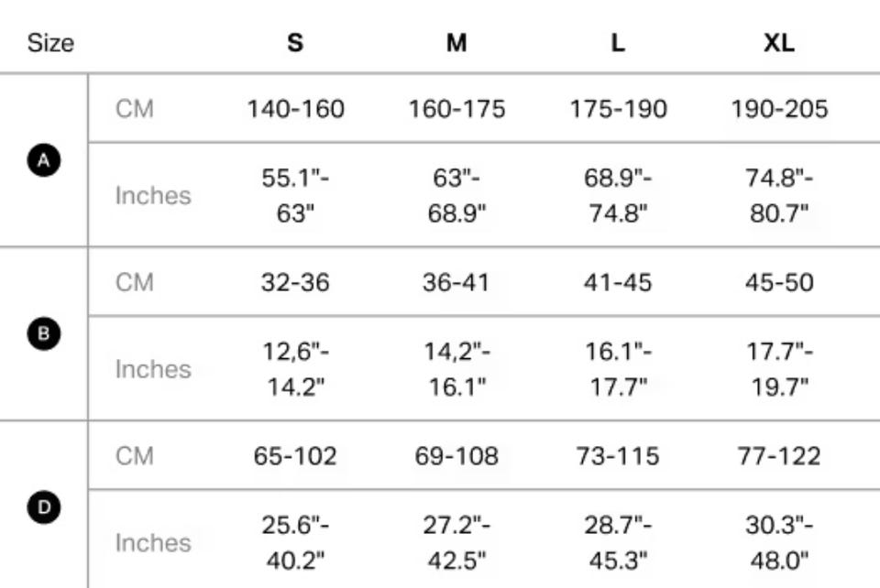This screenshot has height=588, width=880.
Task: Click the 74.8"-80.7" cell for size XL
Action: click(x=779, y=195)
